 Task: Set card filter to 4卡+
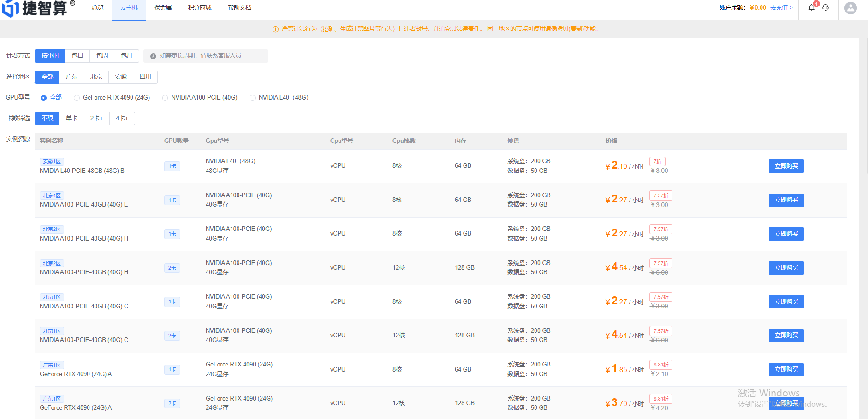point(122,118)
